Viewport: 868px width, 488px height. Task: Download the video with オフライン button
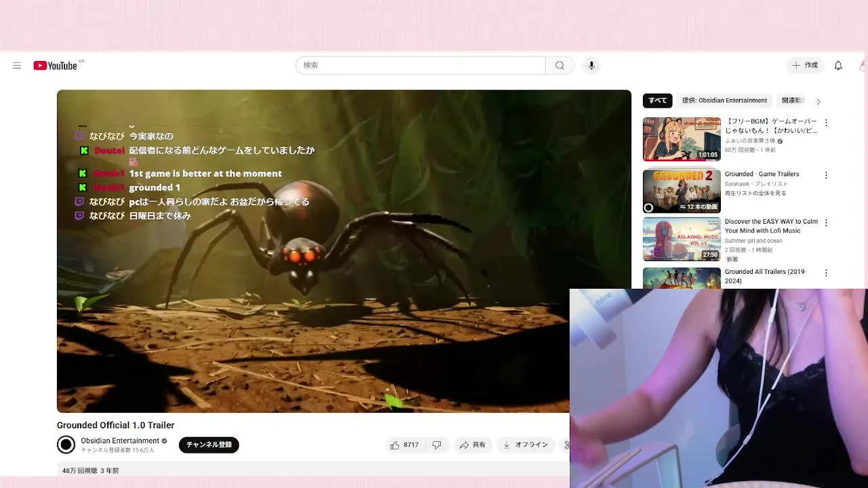(x=526, y=445)
